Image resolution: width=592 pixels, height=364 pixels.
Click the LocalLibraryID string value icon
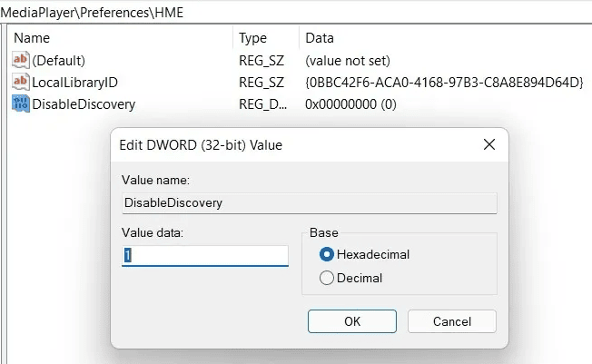[21, 83]
